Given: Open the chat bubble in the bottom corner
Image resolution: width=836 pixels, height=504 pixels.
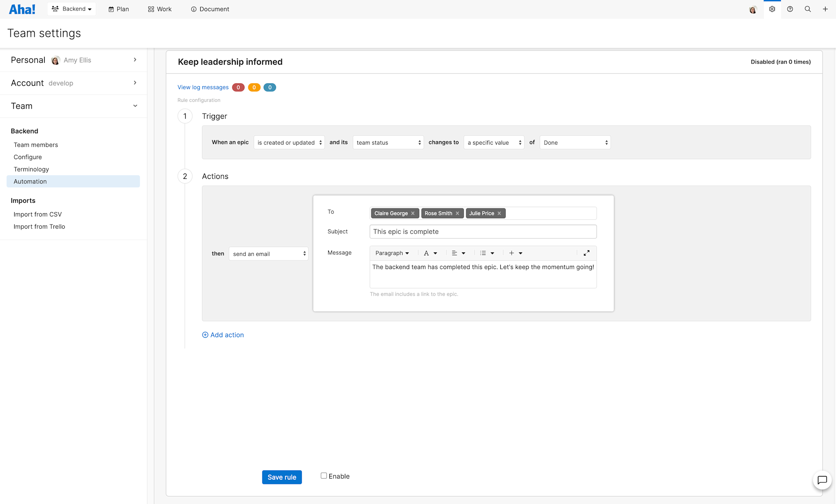Looking at the screenshot, I should (822, 480).
